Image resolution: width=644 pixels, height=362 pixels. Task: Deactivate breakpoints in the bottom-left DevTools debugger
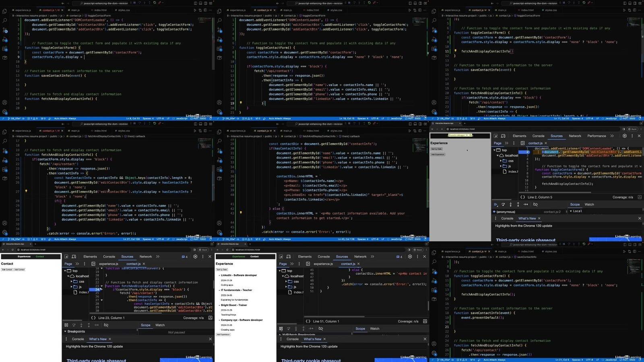point(106,325)
